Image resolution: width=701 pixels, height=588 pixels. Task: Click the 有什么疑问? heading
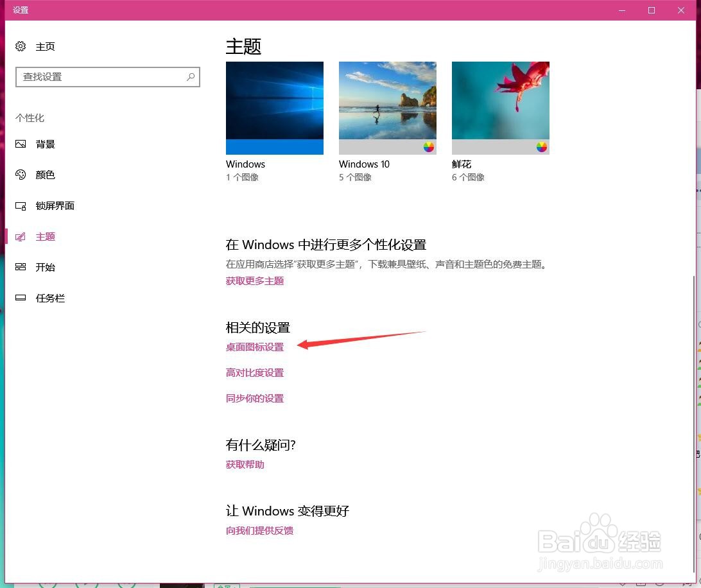pyautogui.click(x=261, y=445)
